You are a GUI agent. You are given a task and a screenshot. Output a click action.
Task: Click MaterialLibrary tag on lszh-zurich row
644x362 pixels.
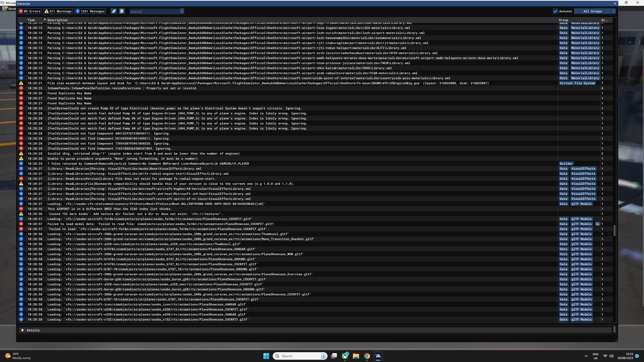[x=585, y=33]
